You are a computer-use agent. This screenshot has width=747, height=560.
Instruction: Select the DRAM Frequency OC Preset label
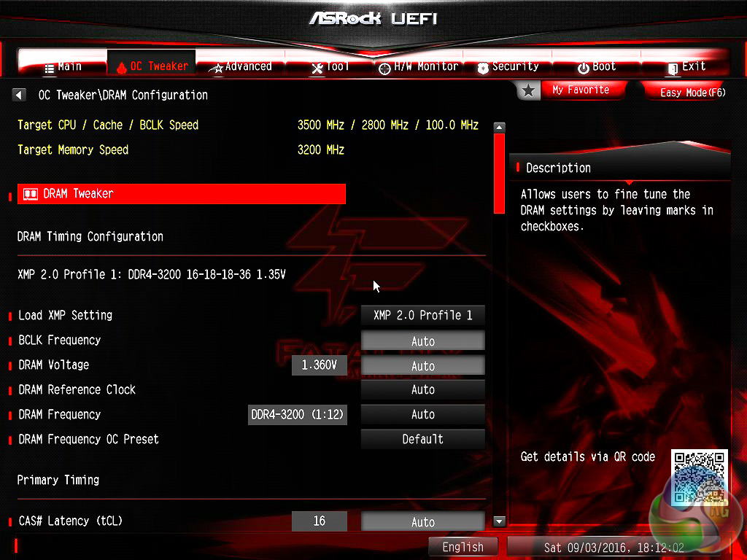88,439
